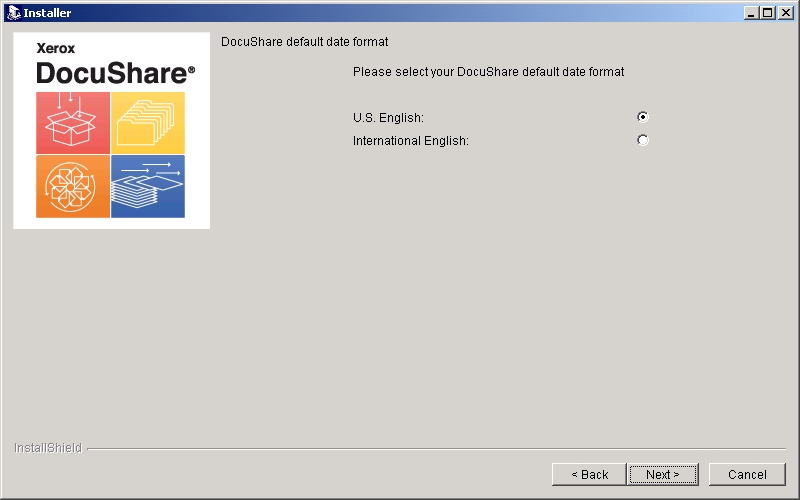800x500 pixels.
Task: Click the Installer title bar icon
Action: [x=13, y=12]
